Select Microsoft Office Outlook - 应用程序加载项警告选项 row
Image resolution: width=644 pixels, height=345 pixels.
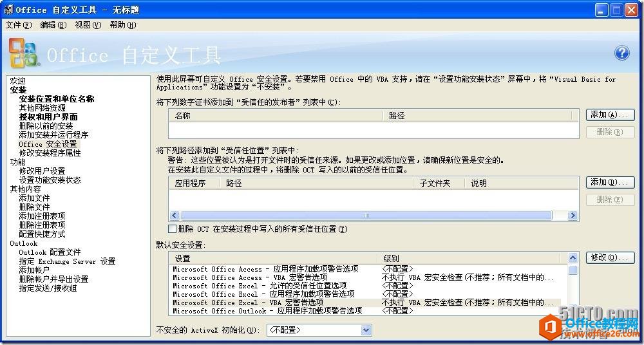click(365, 312)
